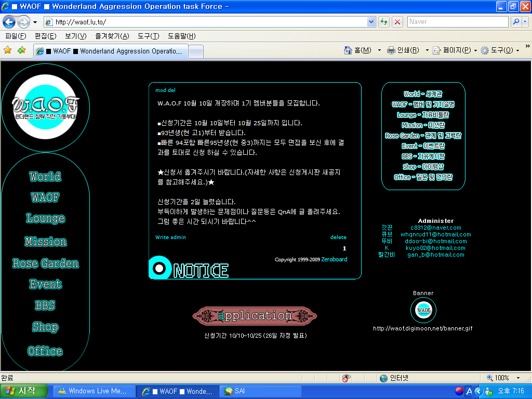The image size is (532, 399).
Task: Click the admin link under notice
Action: tap(178, 237)
